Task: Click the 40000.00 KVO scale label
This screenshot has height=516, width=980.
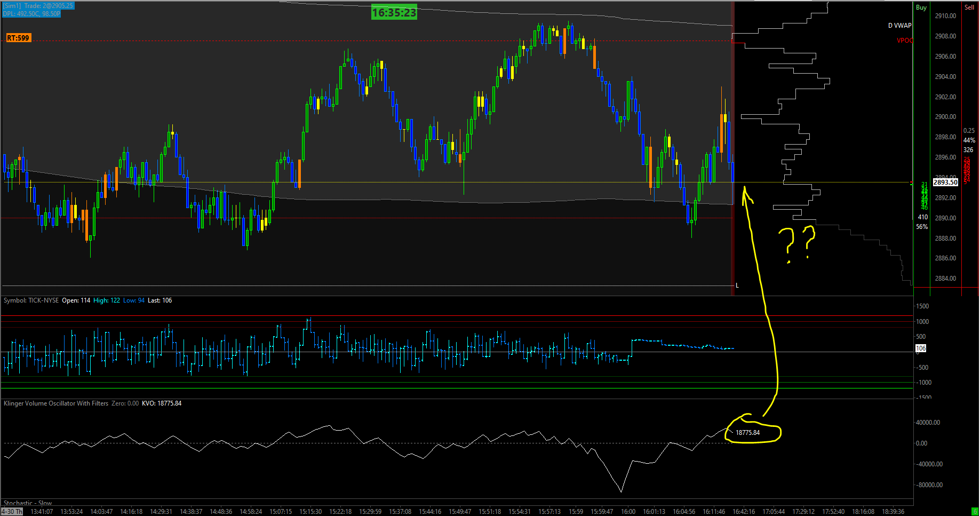Action: [928, 423]
